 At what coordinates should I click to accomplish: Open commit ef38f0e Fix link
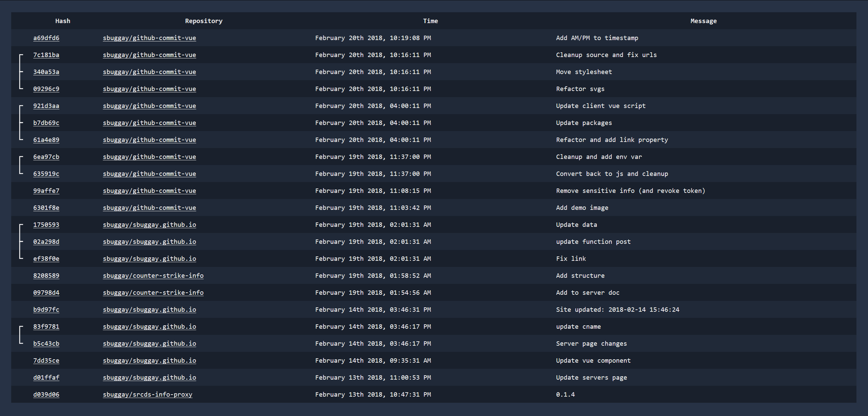point(46,259)
